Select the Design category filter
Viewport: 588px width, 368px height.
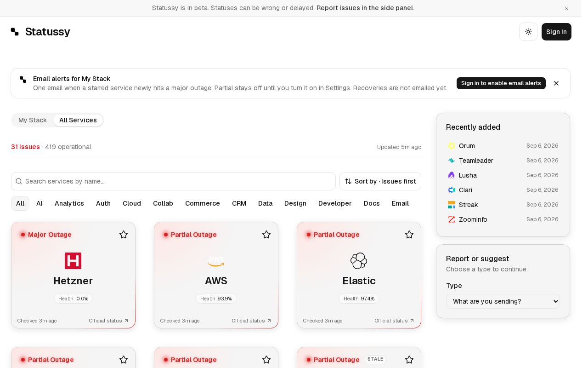coord(295,203)
